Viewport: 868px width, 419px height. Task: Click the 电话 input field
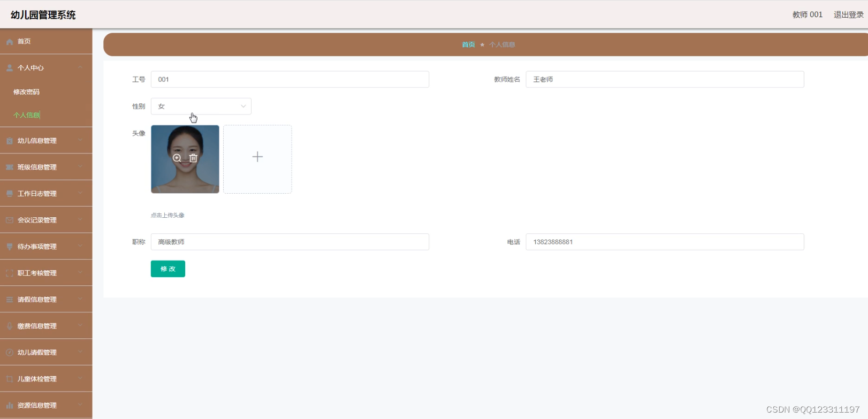[665, 242]
